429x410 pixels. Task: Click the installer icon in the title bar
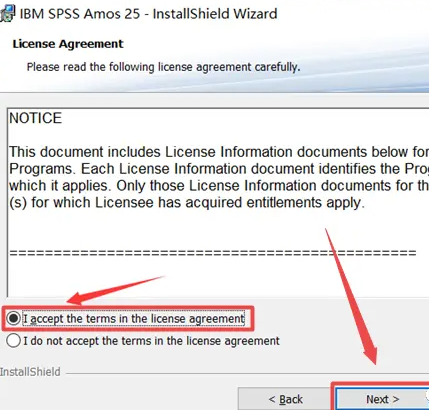point(7,13)
